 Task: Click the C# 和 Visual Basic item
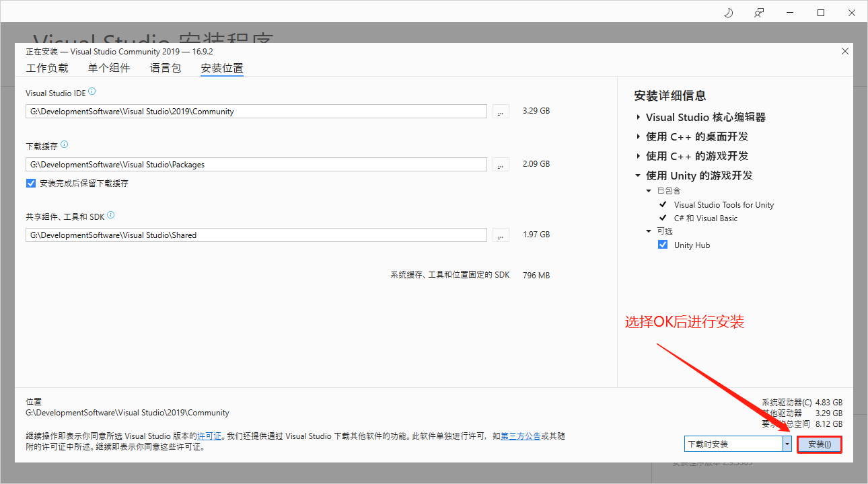coord(706,218)
